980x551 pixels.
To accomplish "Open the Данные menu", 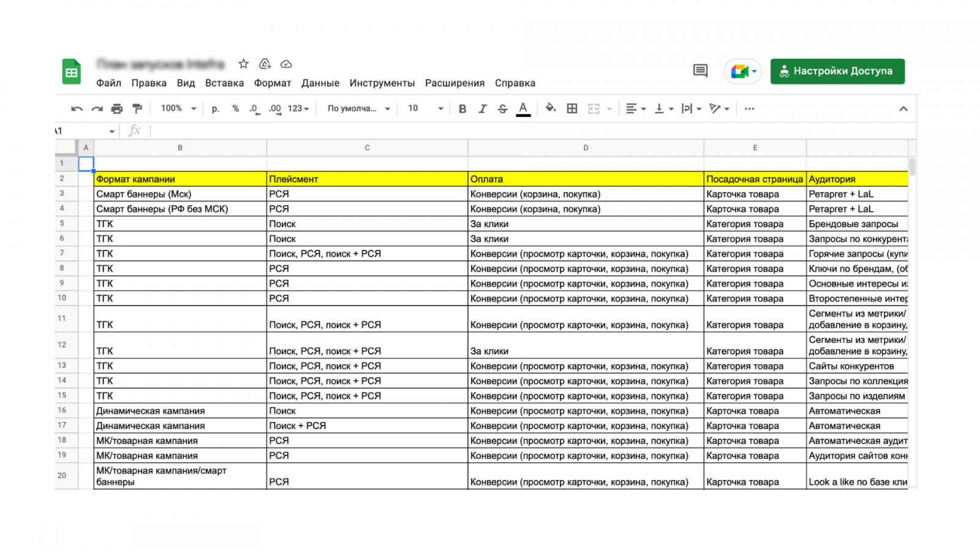I will 320,83.
